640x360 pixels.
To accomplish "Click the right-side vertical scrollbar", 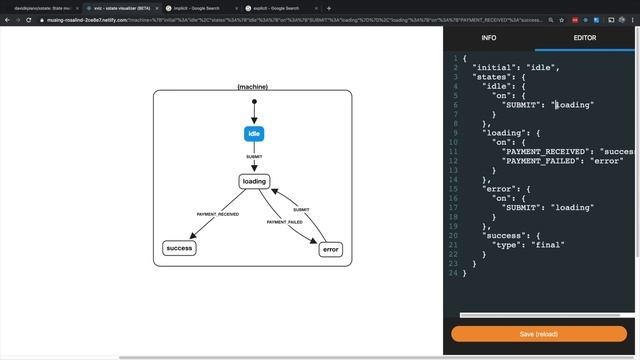I will click(637, 143).
